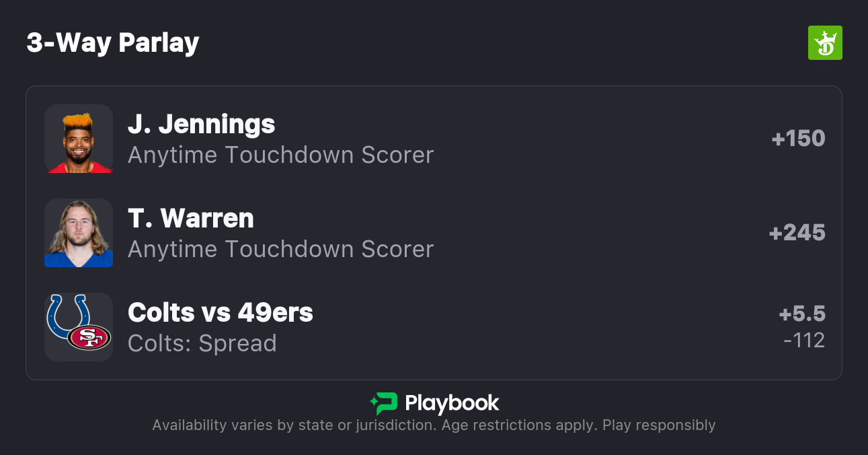
Task: Tap the +5.5 spread value
Action: coord(802,314)
